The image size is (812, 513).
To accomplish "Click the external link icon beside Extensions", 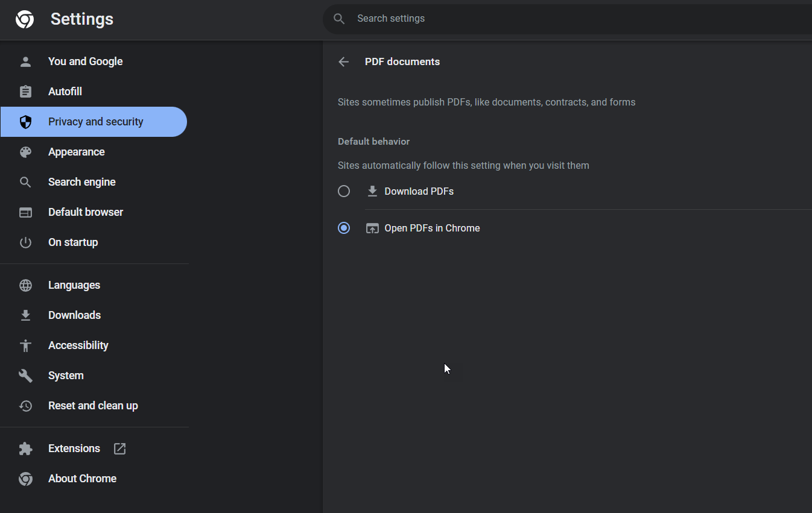I will (120, 448).
